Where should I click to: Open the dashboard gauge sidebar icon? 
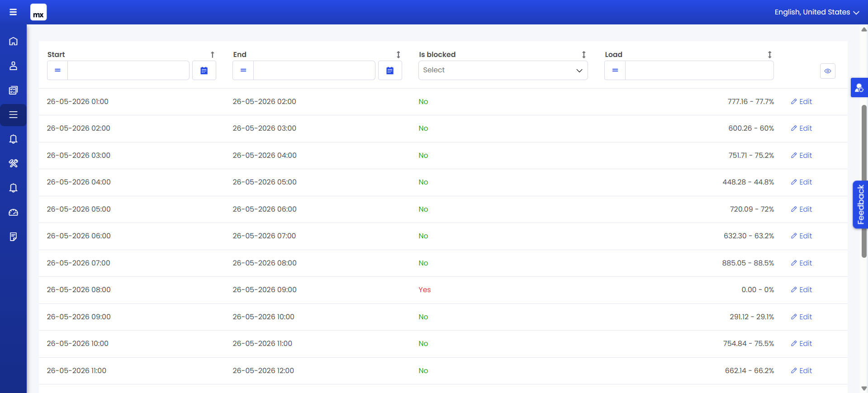click(x=13, y=213)
